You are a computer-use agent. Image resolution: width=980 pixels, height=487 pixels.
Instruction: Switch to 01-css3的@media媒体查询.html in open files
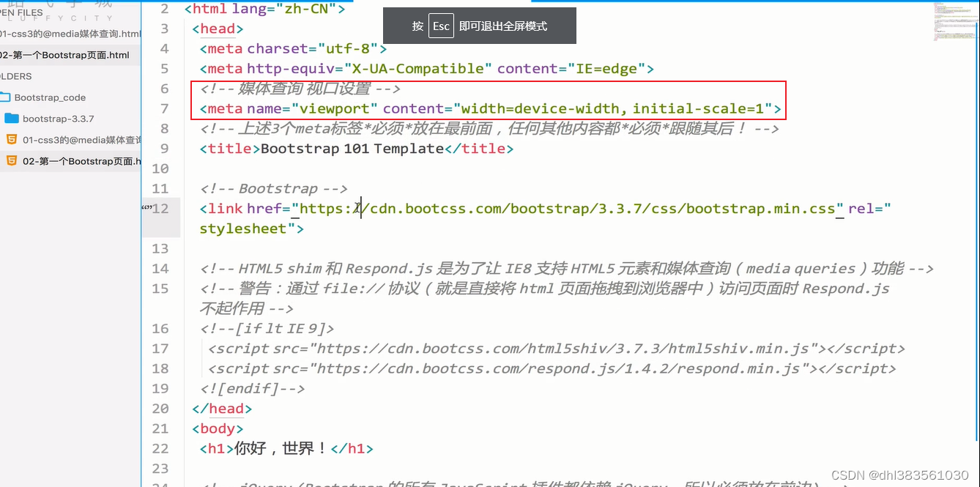point(70,34)
